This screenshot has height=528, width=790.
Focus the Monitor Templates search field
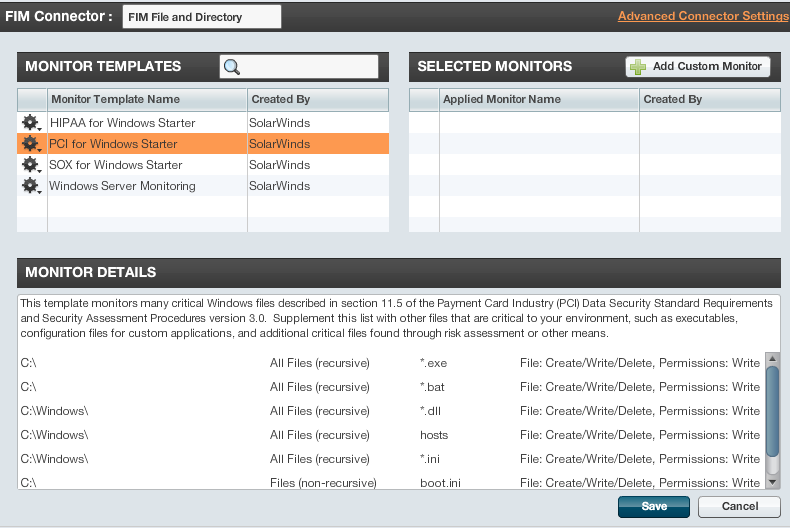click(299, 67)
